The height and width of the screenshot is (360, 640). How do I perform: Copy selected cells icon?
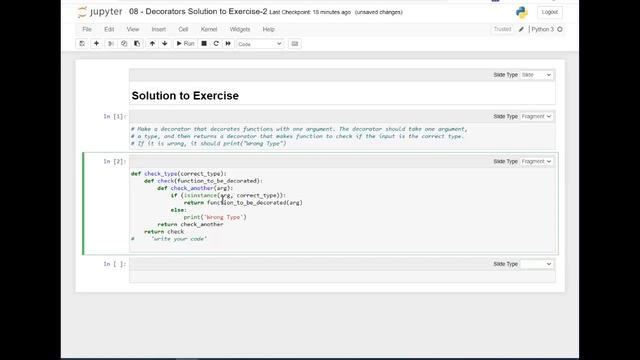pos(124,44)
